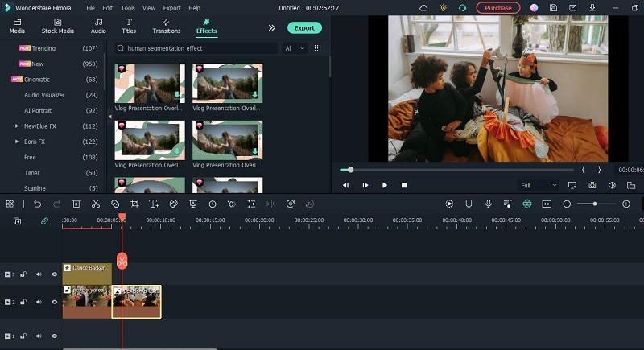
Task: Open the adjust audio sliders icon
Action: point(251,204)
